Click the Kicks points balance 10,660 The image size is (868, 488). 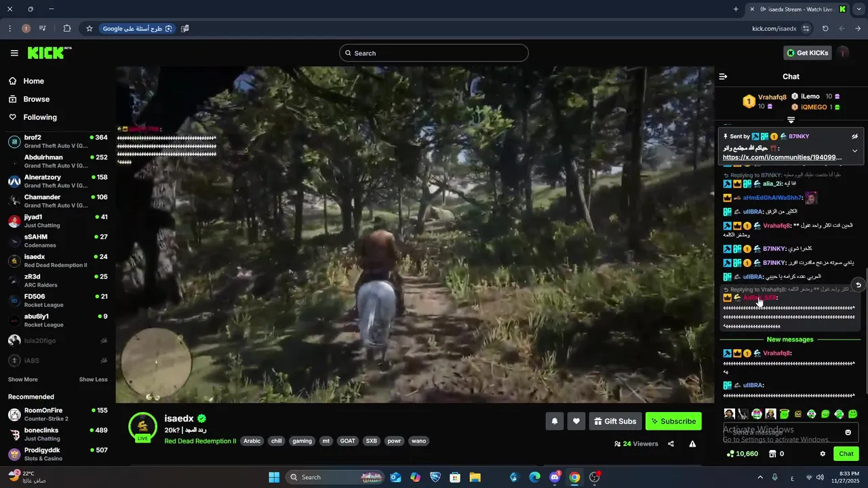742,454
